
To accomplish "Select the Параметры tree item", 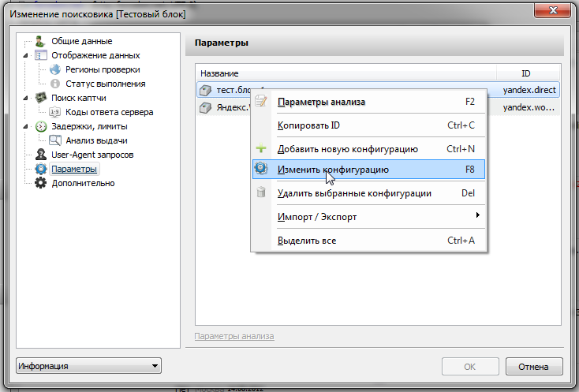I will [x=74, y=169].
